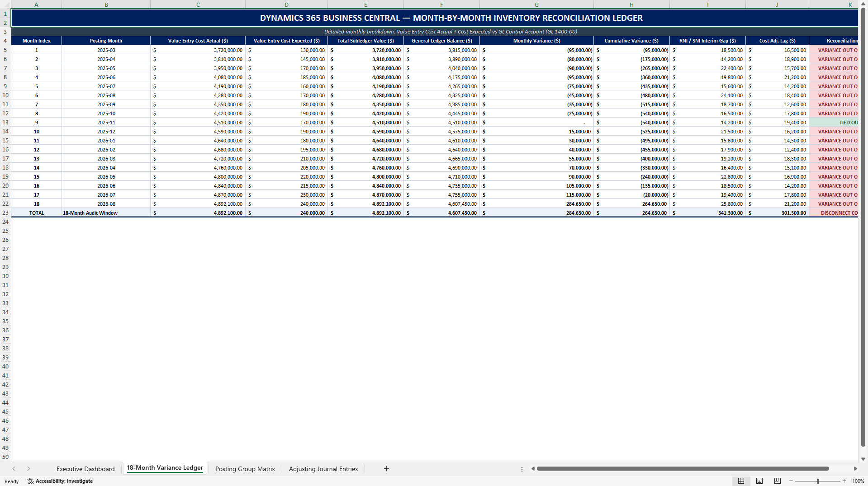868x486 pixels.
Task: Select row 13 header
Action: [5, 123]
